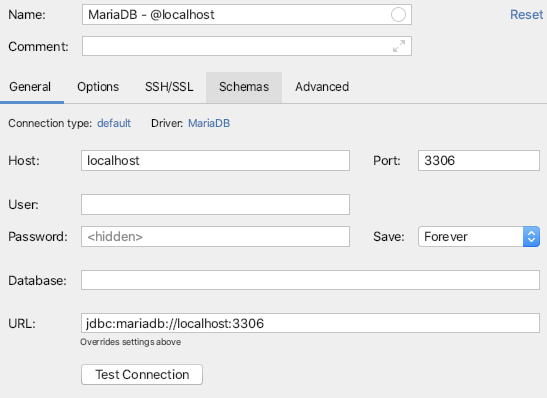Open the Options tab
Screen dimensions: 547x398
pyautogui.click(x=98, y=87)
